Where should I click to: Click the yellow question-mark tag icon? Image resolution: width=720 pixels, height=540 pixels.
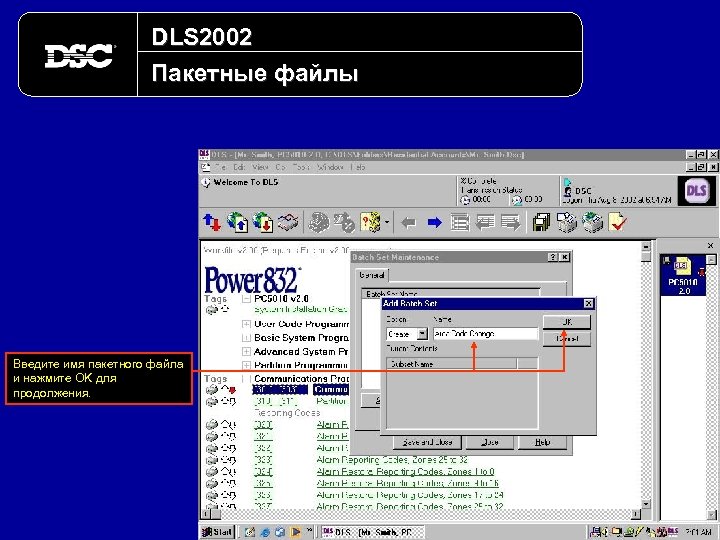tap(371, 223)
